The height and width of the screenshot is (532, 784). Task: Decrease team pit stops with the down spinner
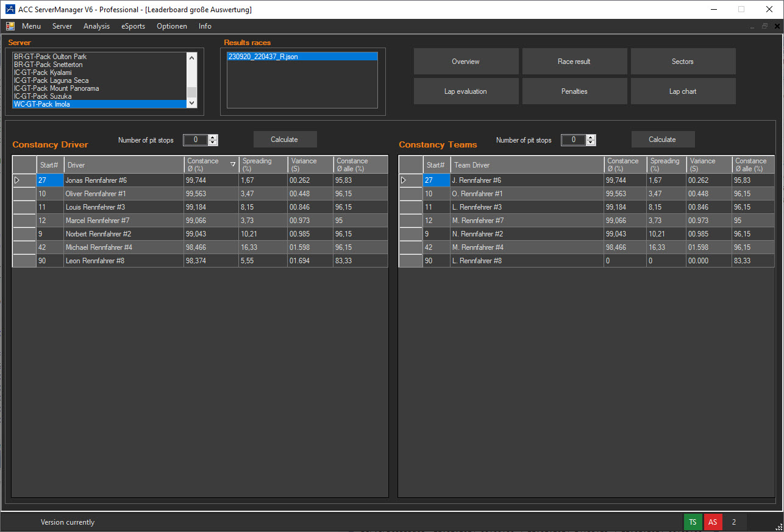pyautogui.click(x=590, y=143)
